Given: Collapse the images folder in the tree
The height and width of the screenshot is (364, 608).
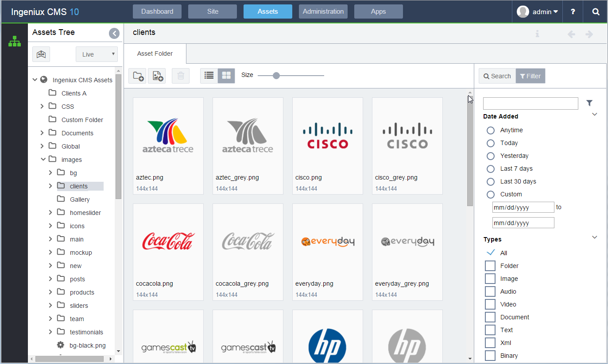Looking at the screenshot, I should pos(43,159).
